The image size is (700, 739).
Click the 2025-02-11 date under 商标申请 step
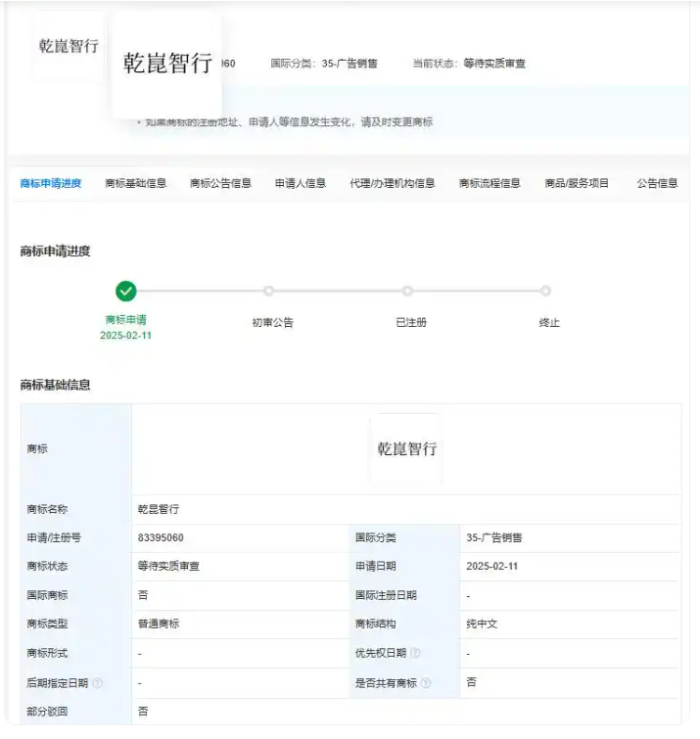[126, 336]
